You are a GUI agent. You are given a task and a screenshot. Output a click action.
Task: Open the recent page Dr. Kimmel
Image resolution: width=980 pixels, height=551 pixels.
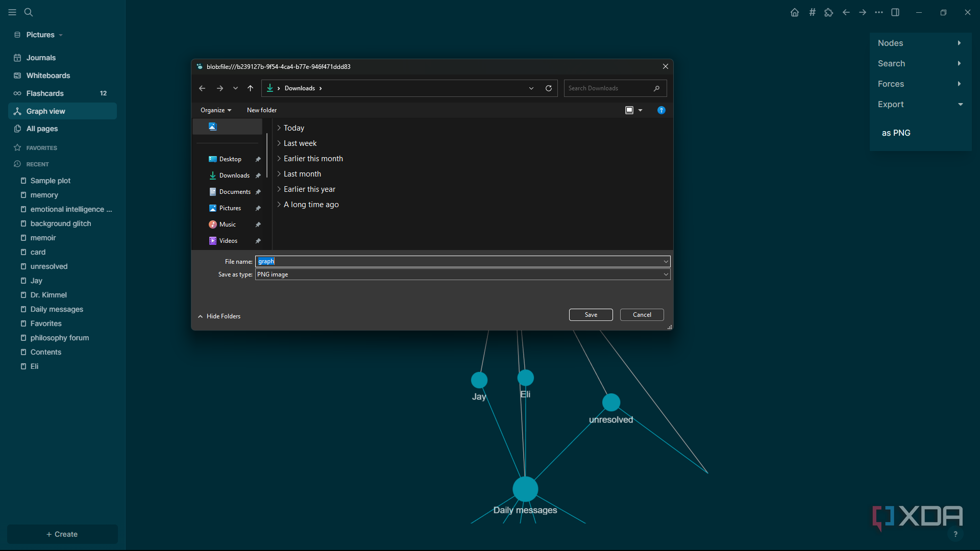48,295
